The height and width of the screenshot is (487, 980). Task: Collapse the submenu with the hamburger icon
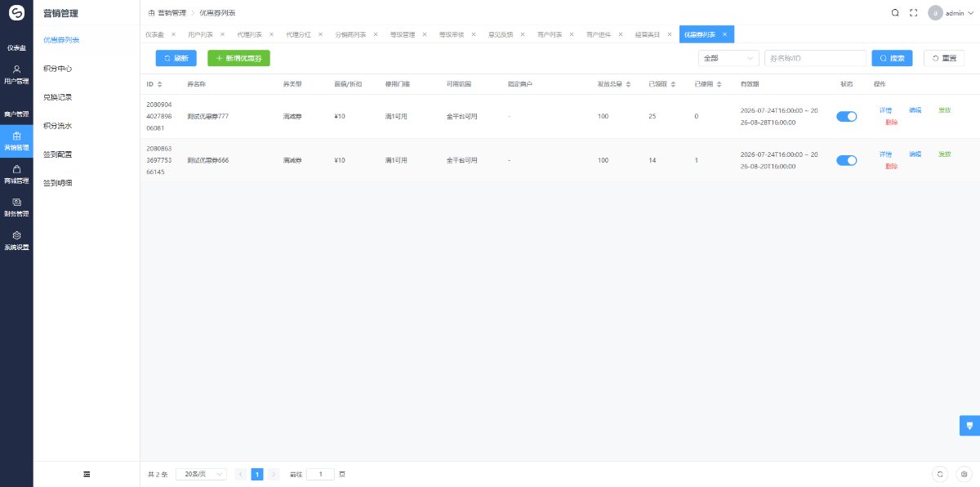coord(87,474)
